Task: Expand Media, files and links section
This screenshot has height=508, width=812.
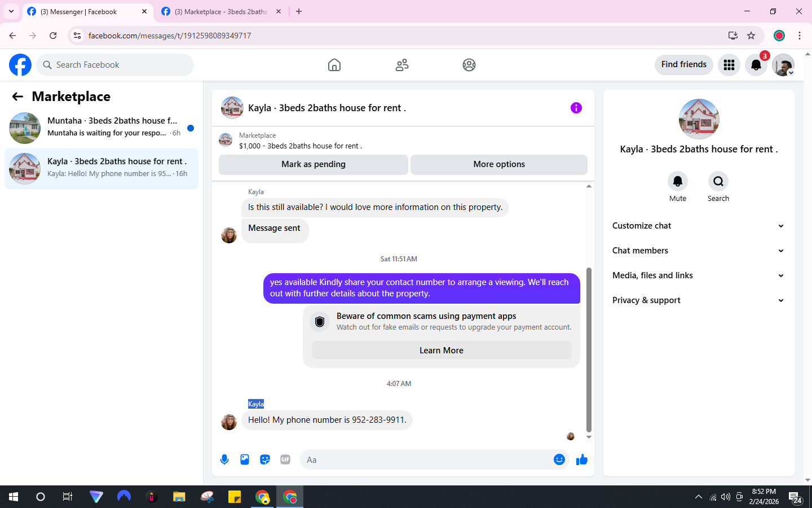Action: (x=699, y=275)
